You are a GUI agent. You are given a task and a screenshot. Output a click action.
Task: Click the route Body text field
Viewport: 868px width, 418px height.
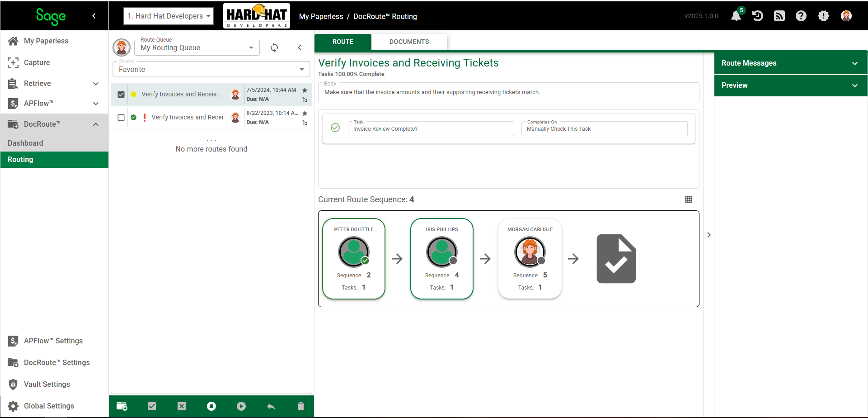pos(509,92)
